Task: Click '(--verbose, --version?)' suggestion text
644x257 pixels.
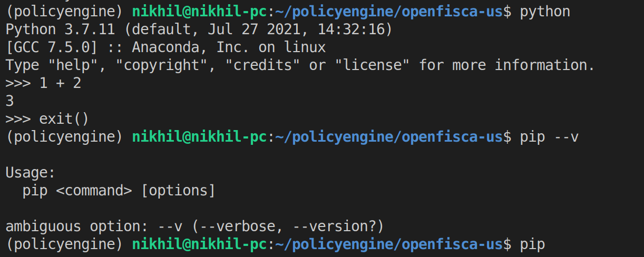Action: tap(288, 226)
